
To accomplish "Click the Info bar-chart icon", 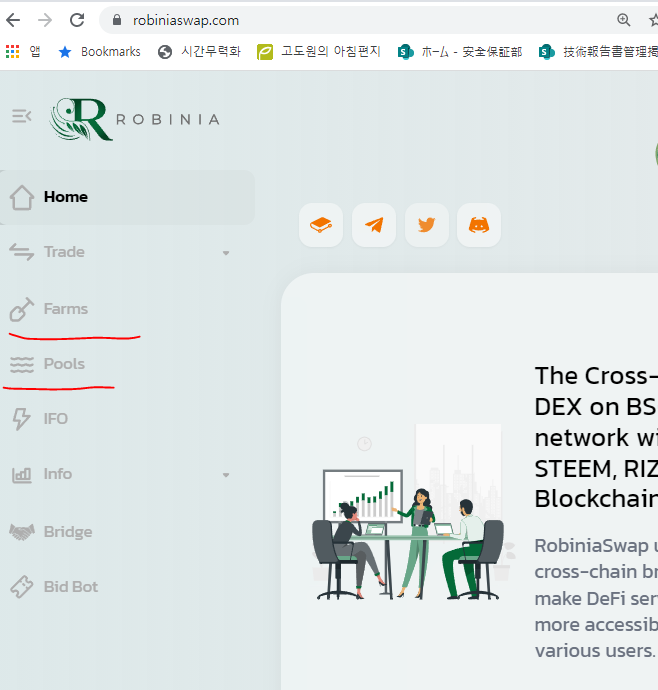I will pyautogui.click(x=22, y=475).
